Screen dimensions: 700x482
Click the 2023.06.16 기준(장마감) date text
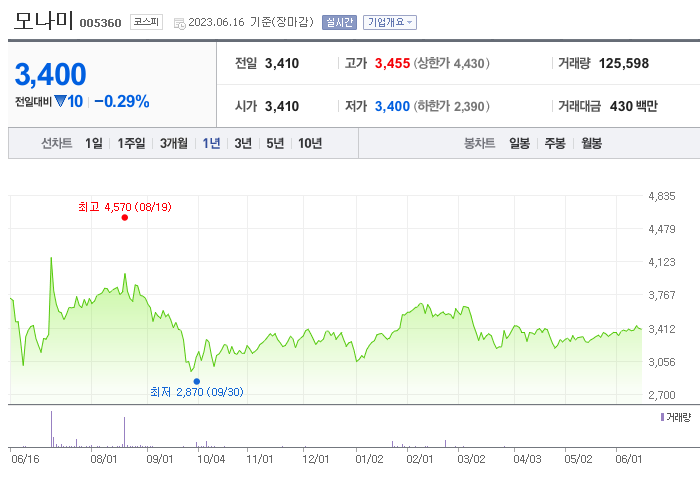251,22
